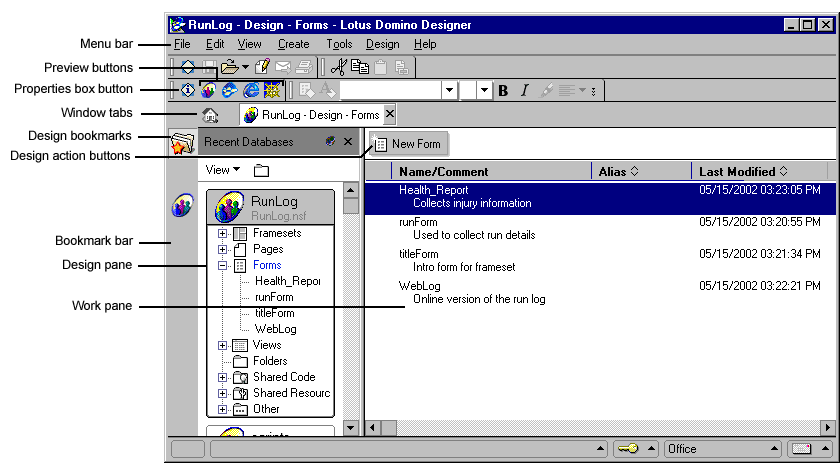Select the WebLog row in work pane
The height and width of the screenshot is (465, 840).
pos(600,292)
